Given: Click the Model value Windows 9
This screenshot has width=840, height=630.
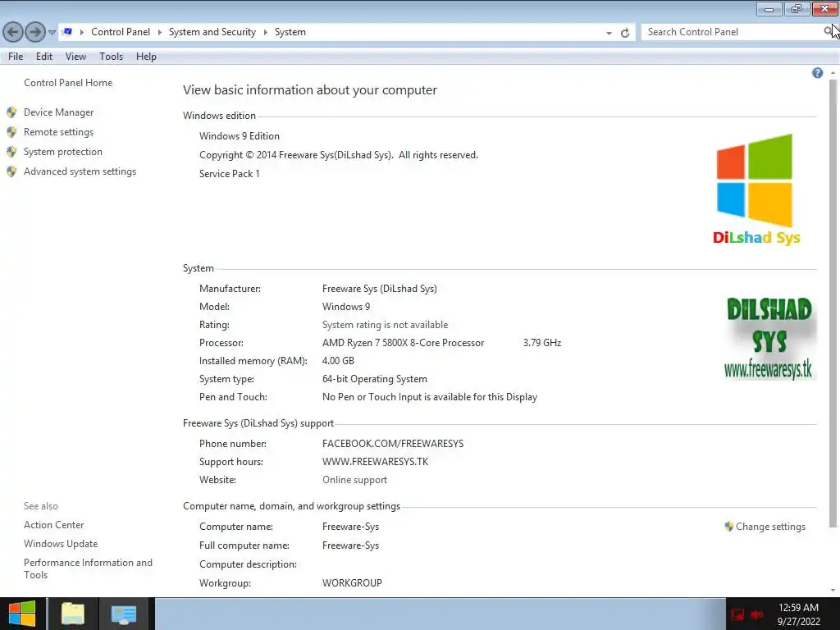Looking at the screenshot, I should pyautogui.click(x=346, y=307).
